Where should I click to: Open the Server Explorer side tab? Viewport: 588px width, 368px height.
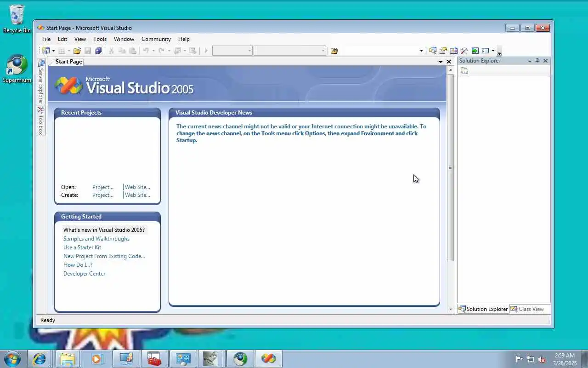click(x=41, y=81)
